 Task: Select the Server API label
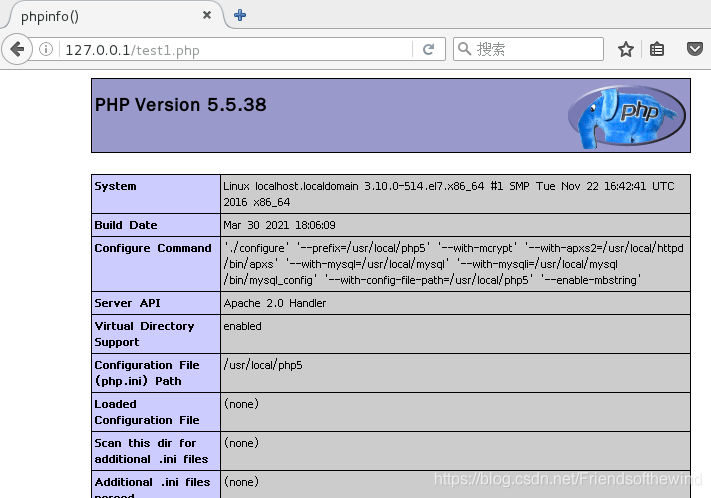click(x=127, y=303)
